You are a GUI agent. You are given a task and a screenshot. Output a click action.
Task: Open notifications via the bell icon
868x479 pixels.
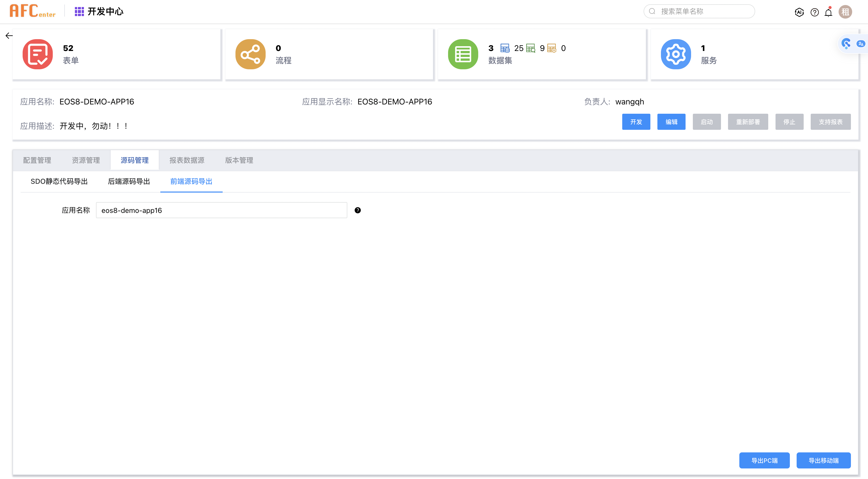click(x=829, y=13)
